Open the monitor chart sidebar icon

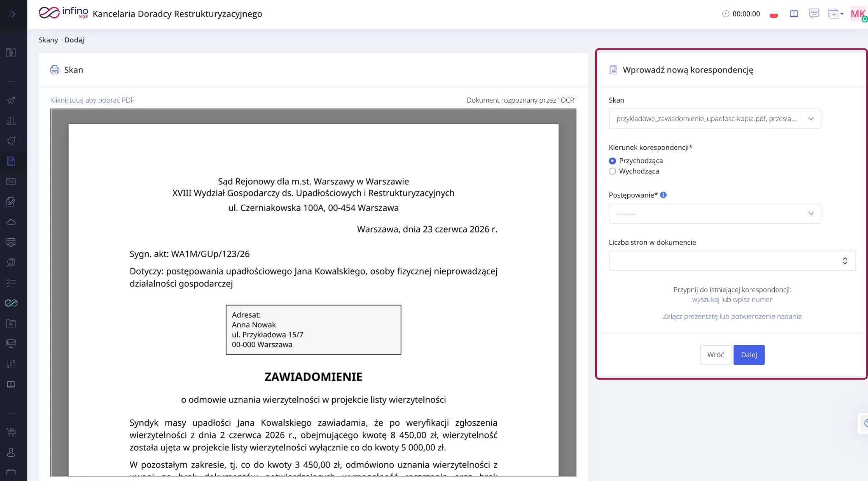click(11, 344)
